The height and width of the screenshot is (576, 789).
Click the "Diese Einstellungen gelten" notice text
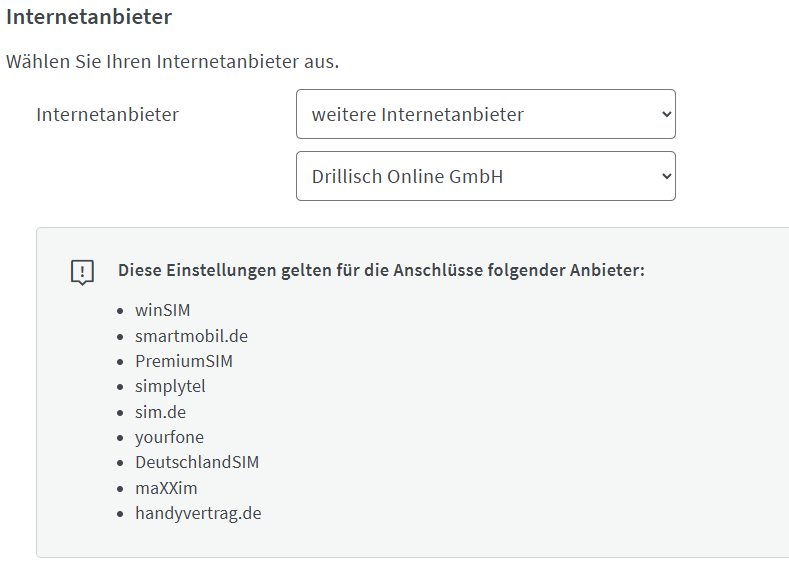point(381,270)
